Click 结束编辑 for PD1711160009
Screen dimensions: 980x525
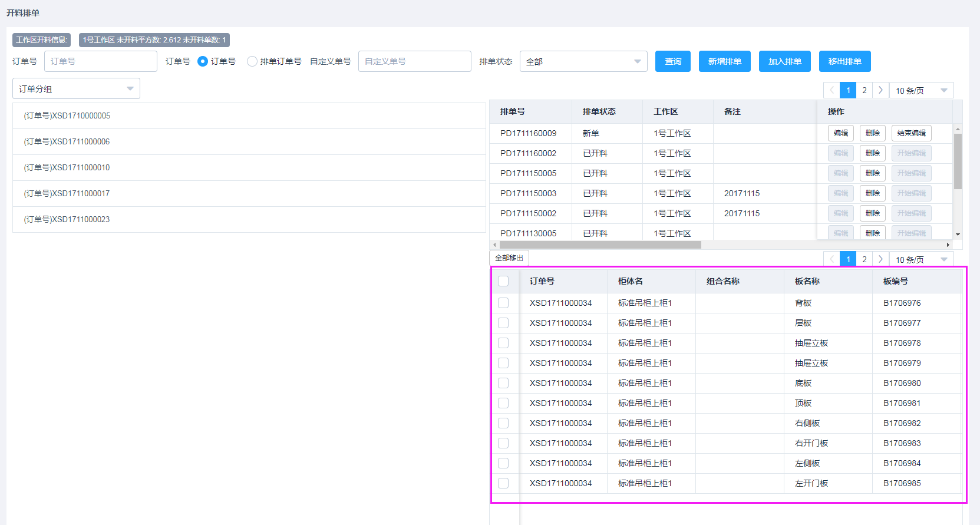[912, 133]
